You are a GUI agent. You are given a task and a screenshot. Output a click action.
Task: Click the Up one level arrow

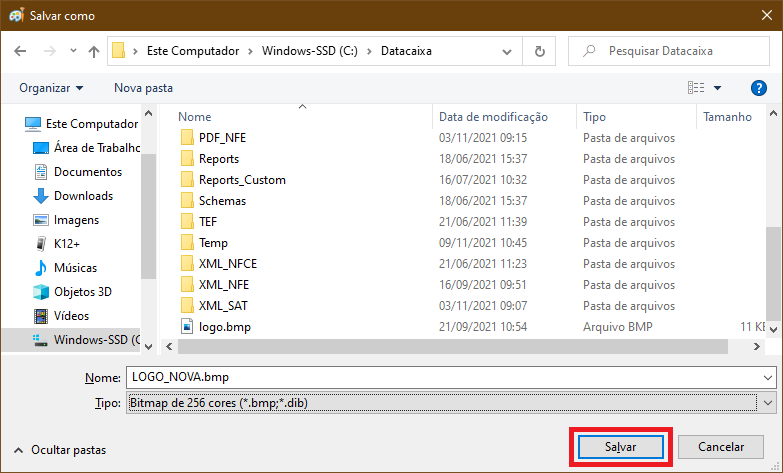(x=94, y=51)
